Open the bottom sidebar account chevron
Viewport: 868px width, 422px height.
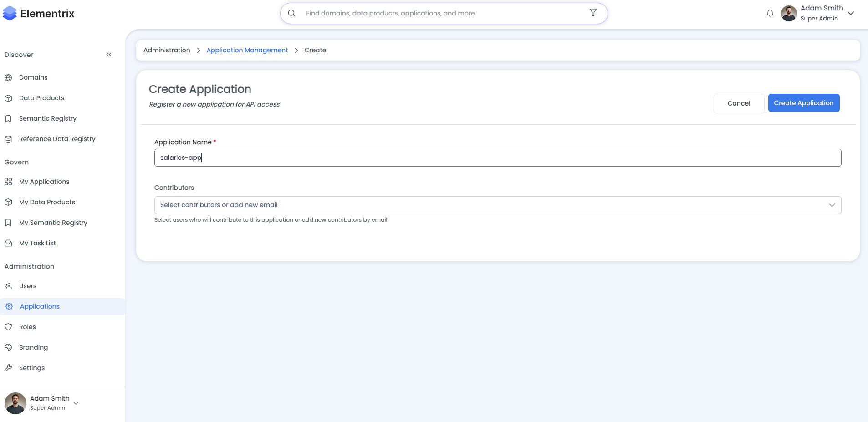(x=76, y=403)
